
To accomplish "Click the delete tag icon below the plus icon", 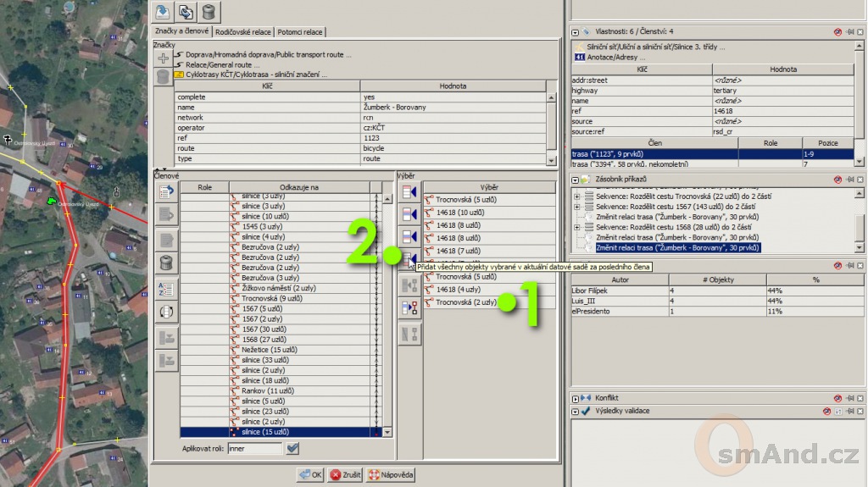I will pyautogui.click(x=163, y=77).
